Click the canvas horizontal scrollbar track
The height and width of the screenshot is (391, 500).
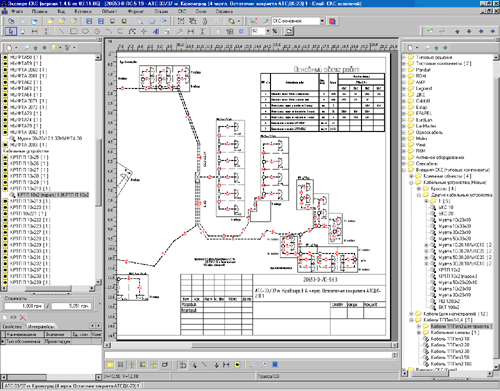click(x=251, y=345)
